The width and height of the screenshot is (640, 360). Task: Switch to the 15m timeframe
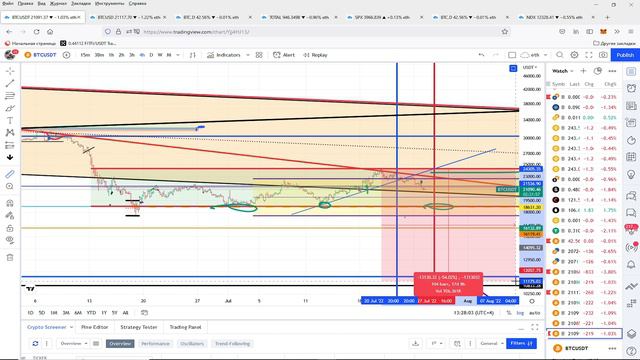click(x=85, y=55)
